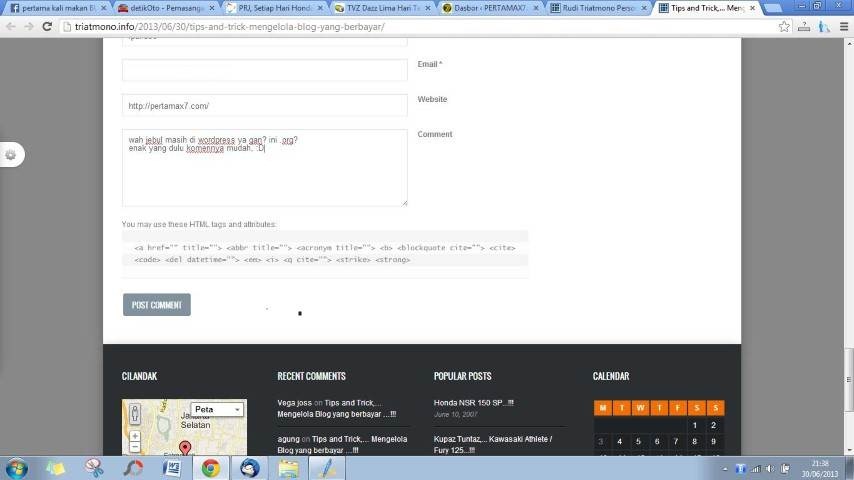
Task: Bookmark this page with the star icon
Action: [784, 26]
